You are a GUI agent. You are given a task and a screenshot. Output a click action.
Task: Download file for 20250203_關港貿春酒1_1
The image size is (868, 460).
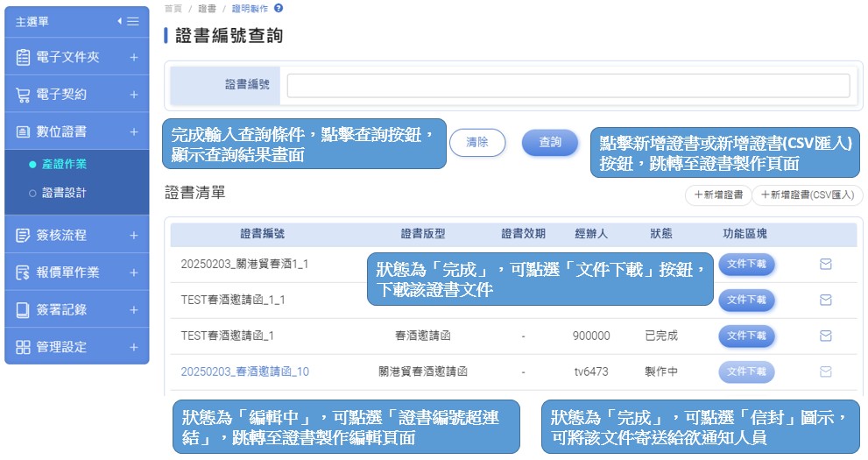click(746, 264)
